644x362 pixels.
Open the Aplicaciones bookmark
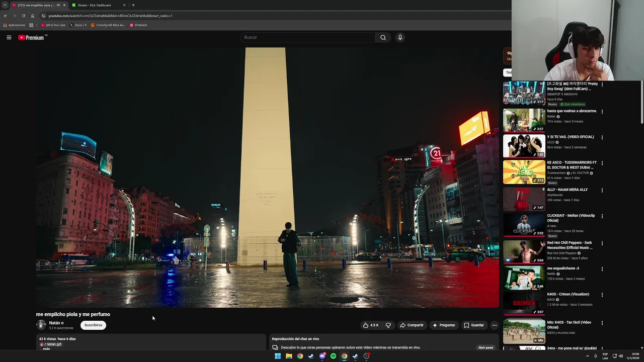pos(14,25)
